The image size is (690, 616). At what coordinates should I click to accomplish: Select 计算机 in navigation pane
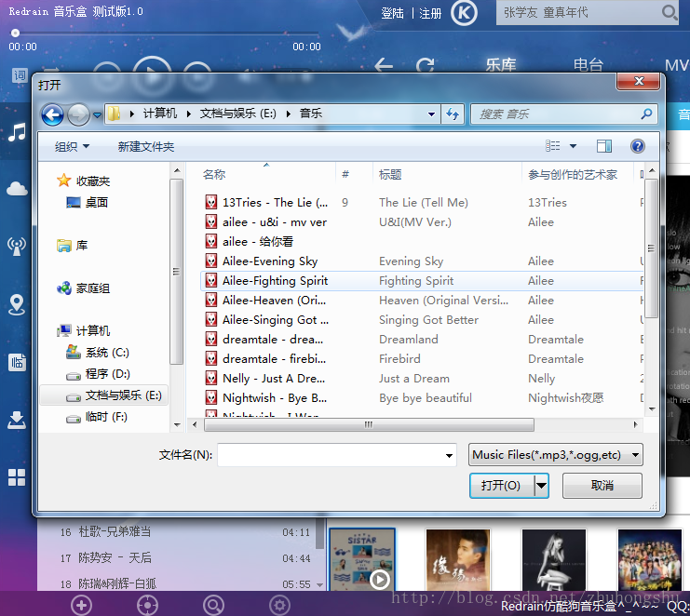83,330
